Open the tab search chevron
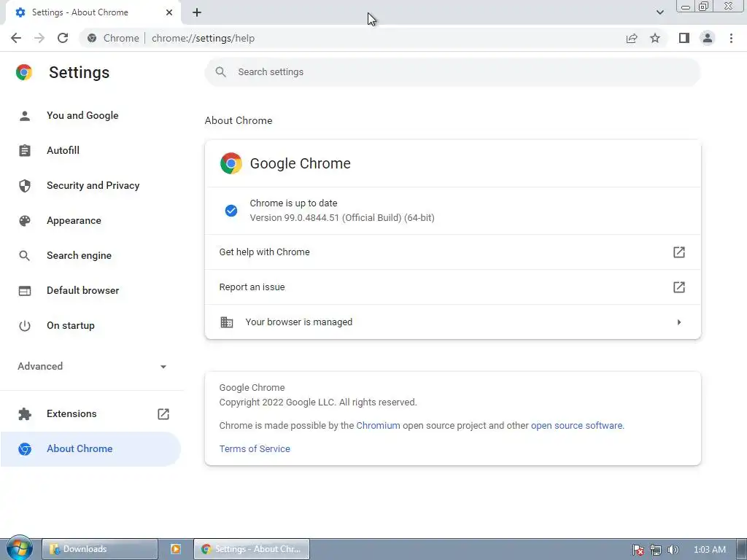747x560 pixels. coord(659,12)
